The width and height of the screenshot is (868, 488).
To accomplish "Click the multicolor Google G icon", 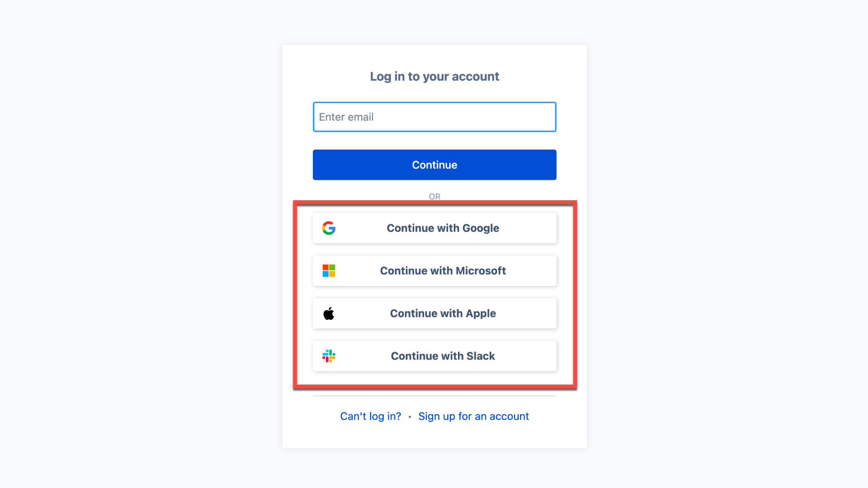I will (329, 228).
